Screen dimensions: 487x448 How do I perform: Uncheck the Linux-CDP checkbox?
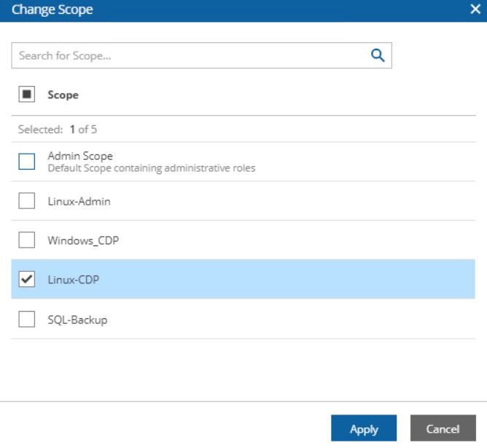point(27,279)
